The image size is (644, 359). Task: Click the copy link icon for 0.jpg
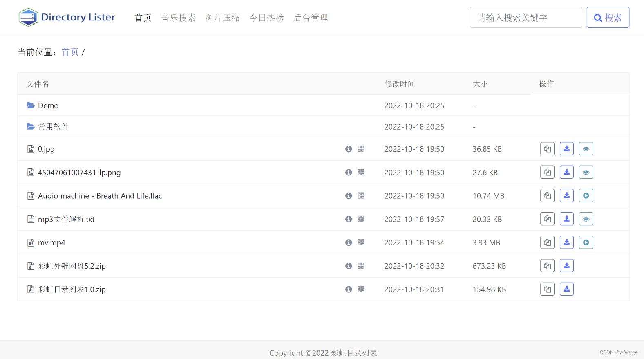[x=547, y=149]
